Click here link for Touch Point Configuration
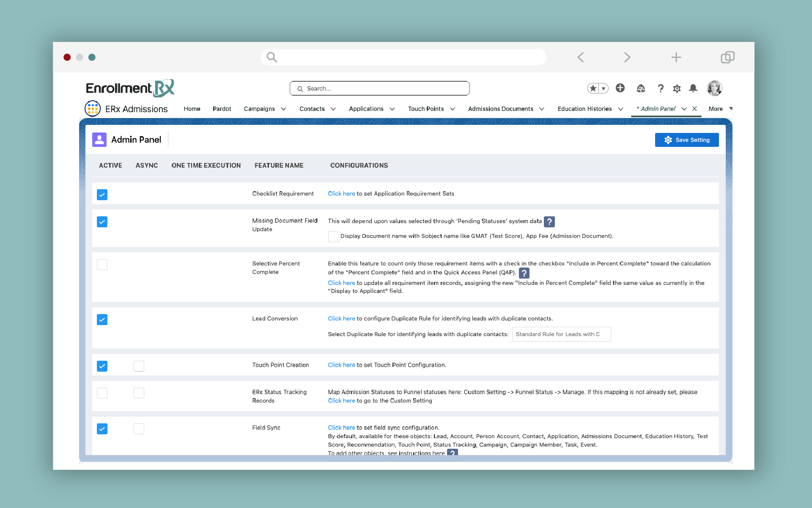This screenshot has width=812, height=508. click(341, 365)
